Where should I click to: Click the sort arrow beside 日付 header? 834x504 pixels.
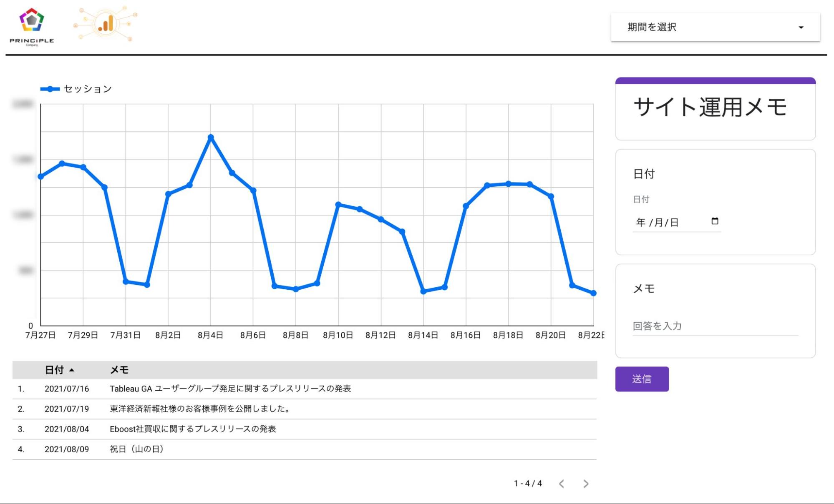tap(72, 370)
